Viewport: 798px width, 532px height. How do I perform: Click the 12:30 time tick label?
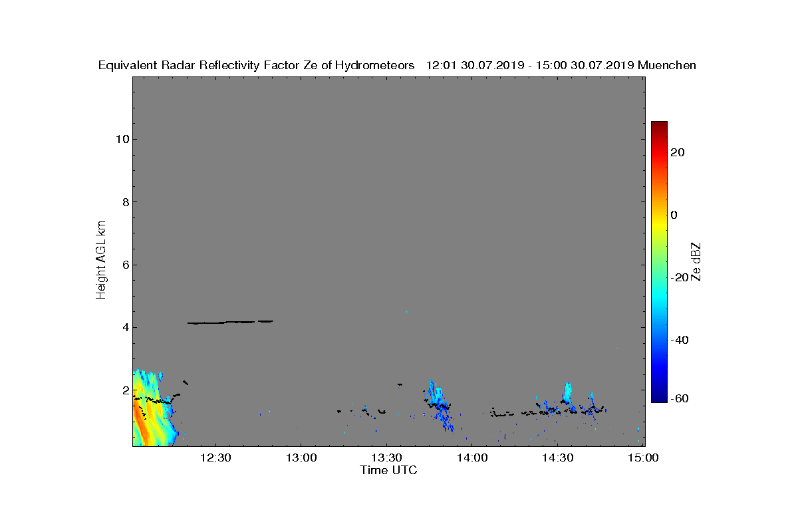point(215,458)
